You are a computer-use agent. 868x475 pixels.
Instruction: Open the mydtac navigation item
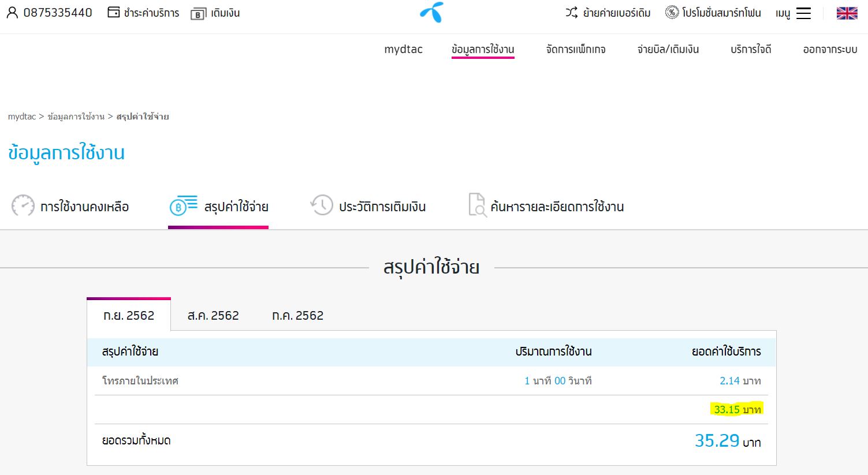[x=404, y=49]
